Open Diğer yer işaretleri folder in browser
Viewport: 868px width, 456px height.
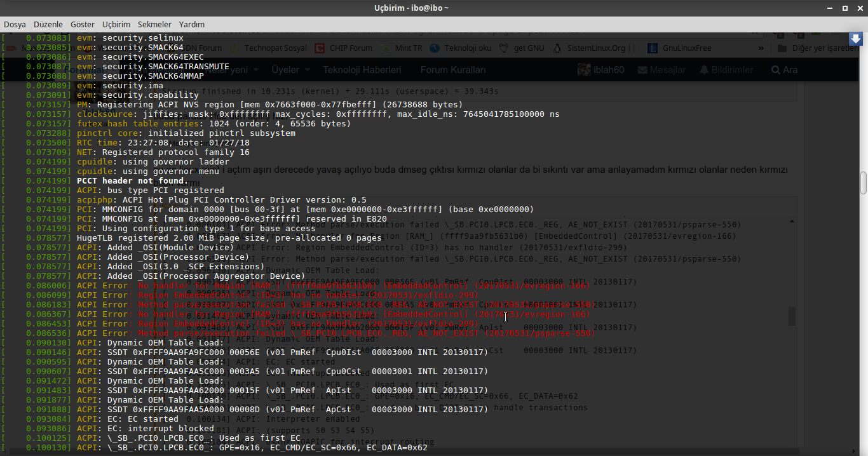[818, 48]
